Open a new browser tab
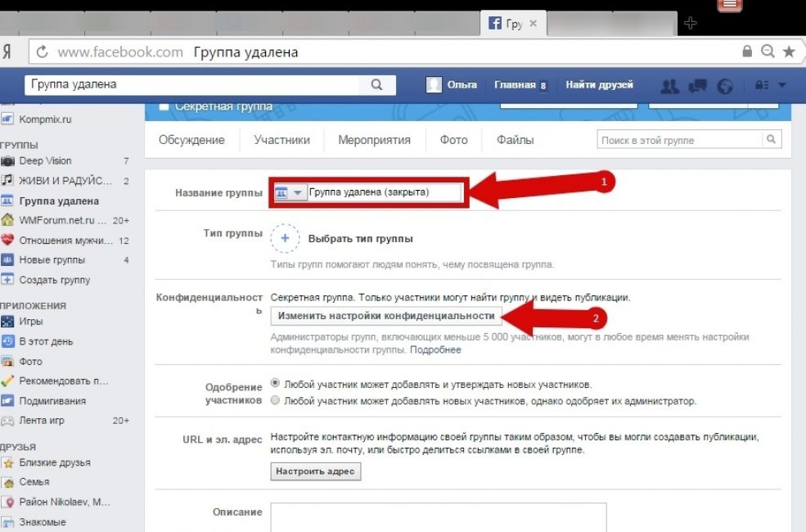The image size is (806, 532). (x=691, y=23)
